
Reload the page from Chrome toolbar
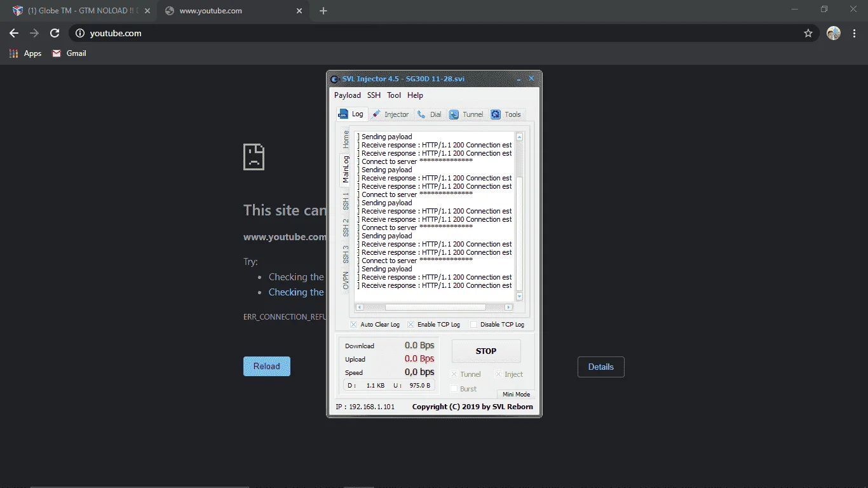(55, 33)
